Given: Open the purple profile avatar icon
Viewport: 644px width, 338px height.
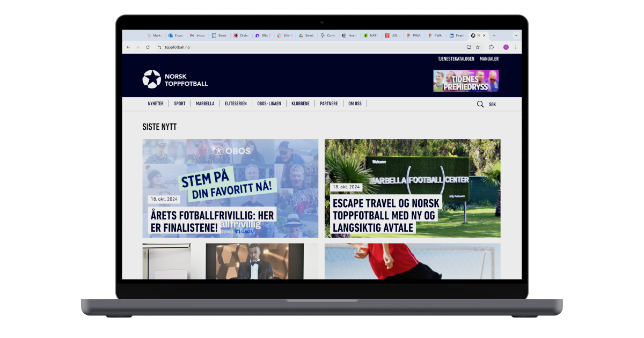Looking at the screenshot, I should pos(506,47).
